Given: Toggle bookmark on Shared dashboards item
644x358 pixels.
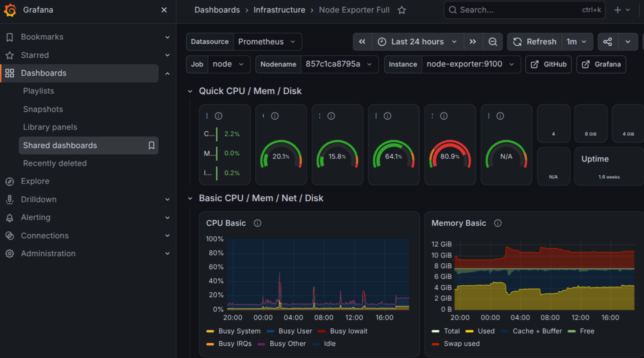Looking at the screenshot, I should pos(152,145).
